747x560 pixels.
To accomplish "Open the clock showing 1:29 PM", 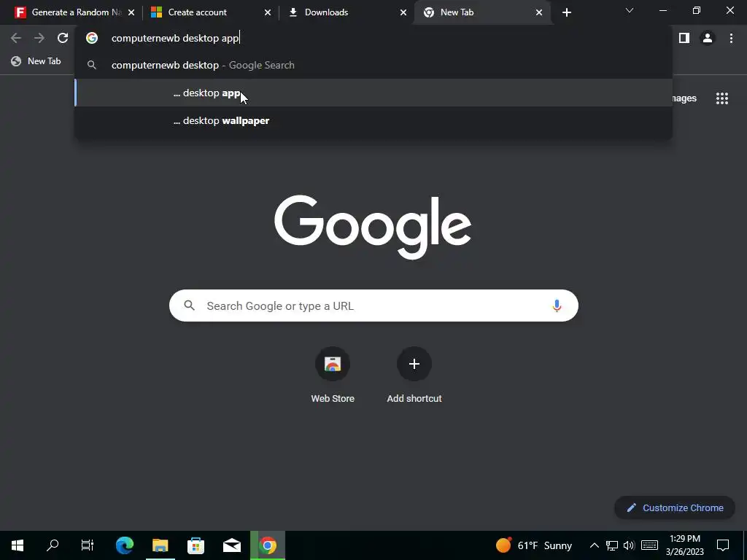I will pos(684,545).
